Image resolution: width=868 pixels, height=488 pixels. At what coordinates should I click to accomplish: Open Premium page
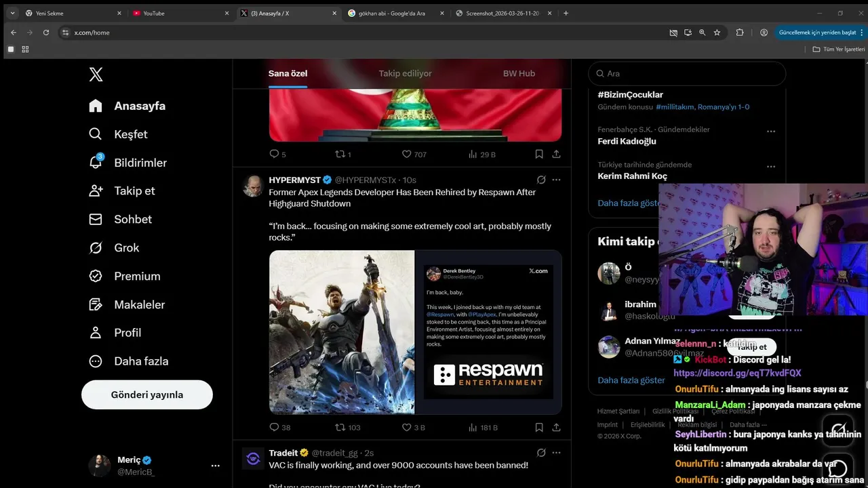pyautogui.click(x=125, y=277)
